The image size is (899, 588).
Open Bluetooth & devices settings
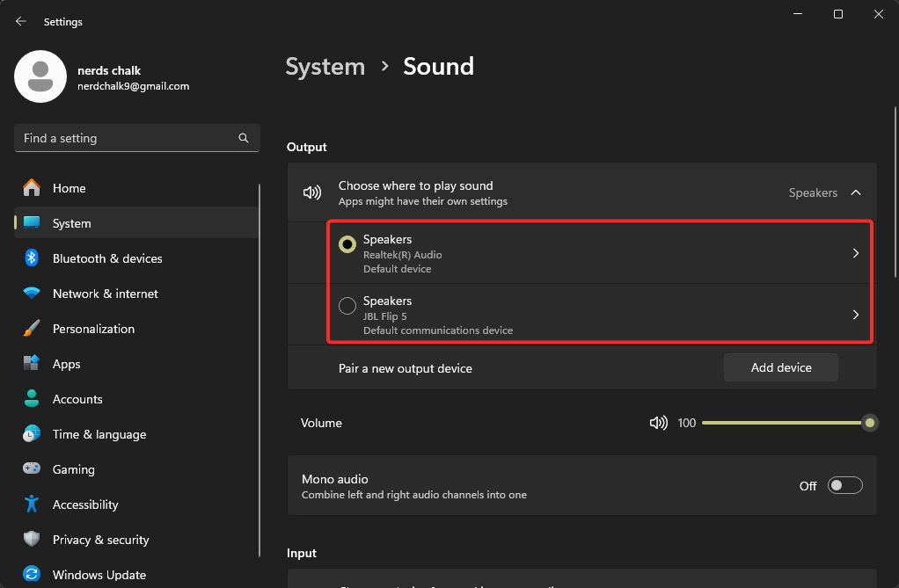108,258
